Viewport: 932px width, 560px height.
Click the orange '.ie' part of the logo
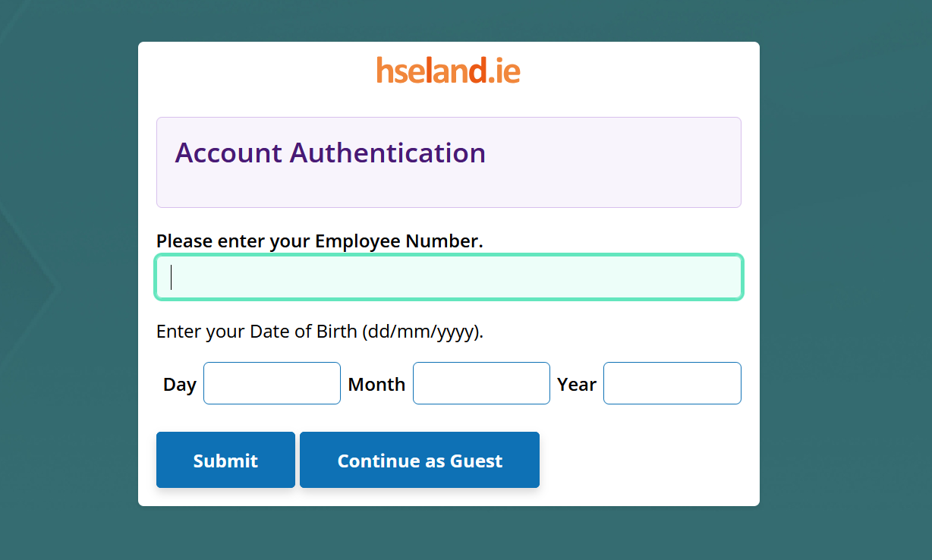[505, 71]
